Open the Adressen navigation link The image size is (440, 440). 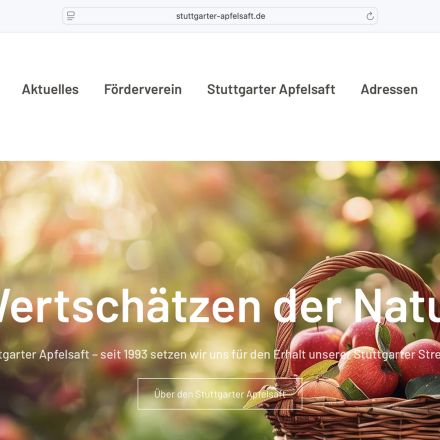tap(389, 89)
